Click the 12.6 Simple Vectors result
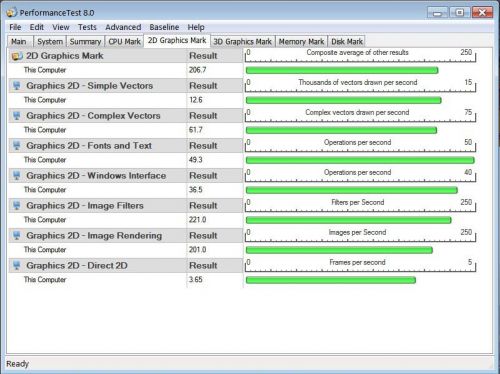The height and width of the screenshot is (374, 500). click(196, 100)
